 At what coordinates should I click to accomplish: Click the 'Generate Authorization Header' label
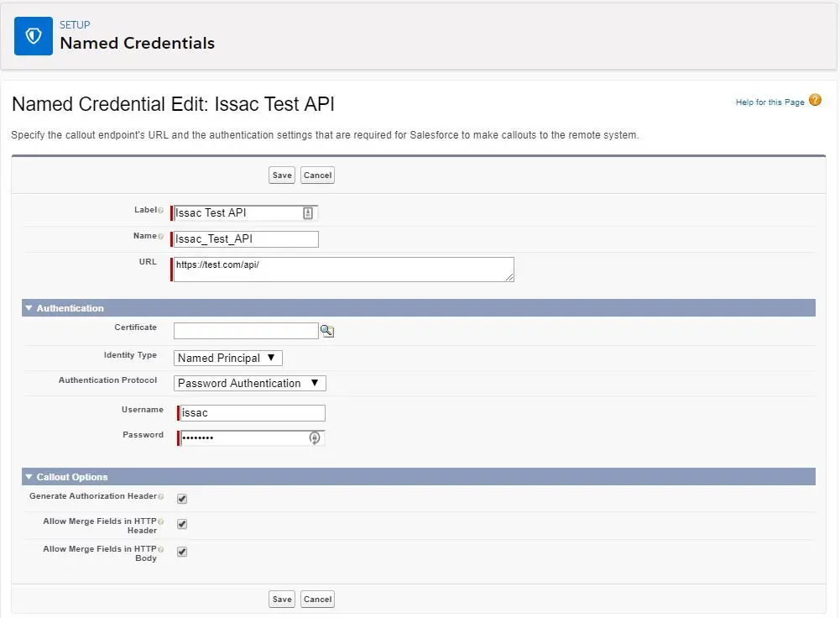coord(92,496)
